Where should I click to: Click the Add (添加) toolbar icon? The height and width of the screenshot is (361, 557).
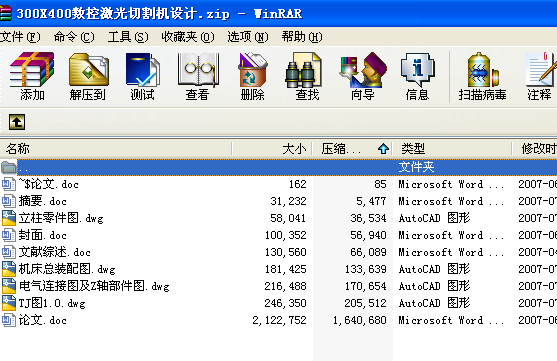coord(32,70)
